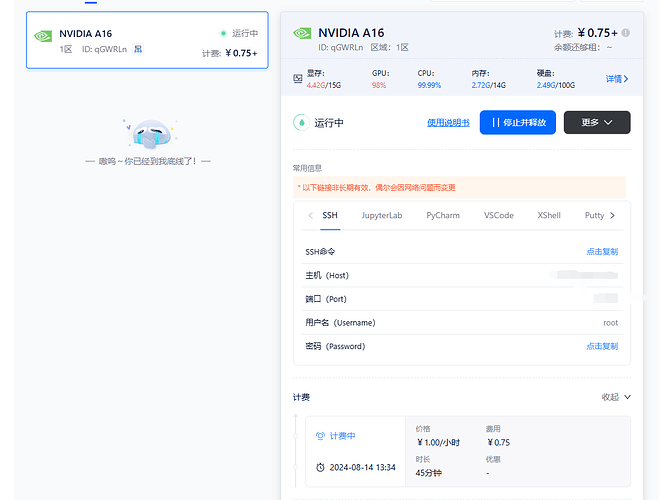Click the monitor icon beside 显存 stats
659x500 pixels.
(x=298, y=79)
